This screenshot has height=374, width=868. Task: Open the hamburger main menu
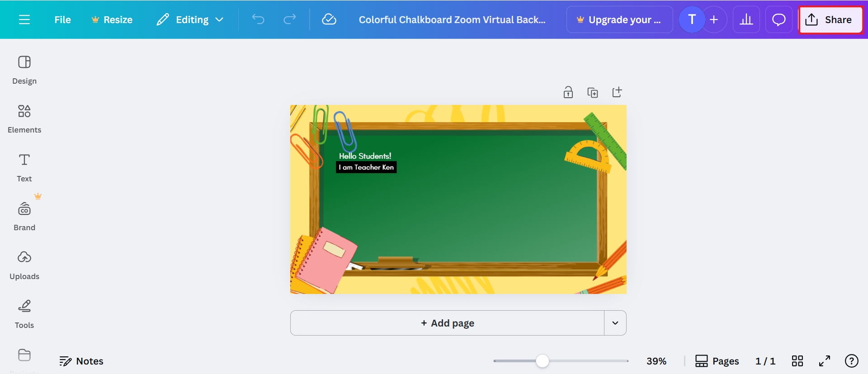[x=24, y=19]
